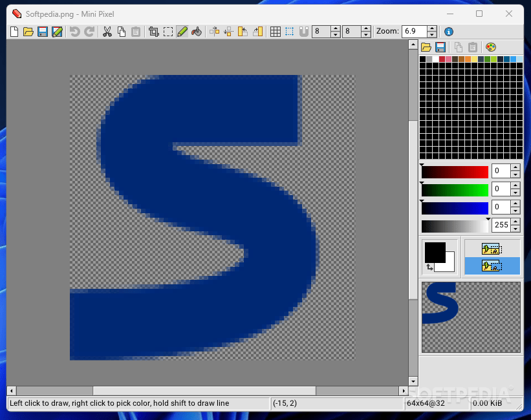Screen dimensions: 531x420
Task: Toggle the blue dotted tile grid
Action: click(290, 32)
